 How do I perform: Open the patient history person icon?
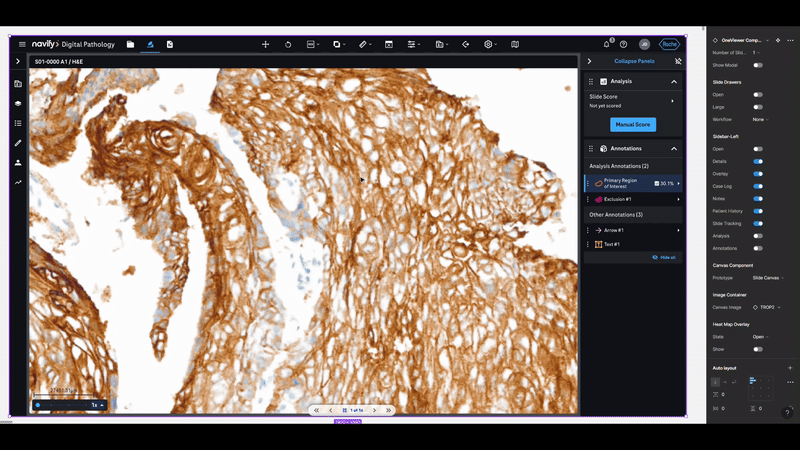pyautogui.click(x=18, y=163)
